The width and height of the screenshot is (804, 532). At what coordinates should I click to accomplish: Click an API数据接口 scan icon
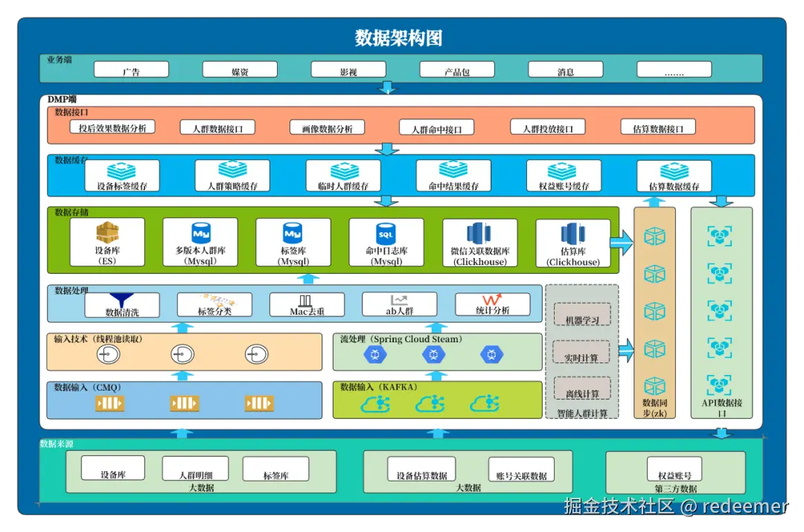tap(720, 237)
